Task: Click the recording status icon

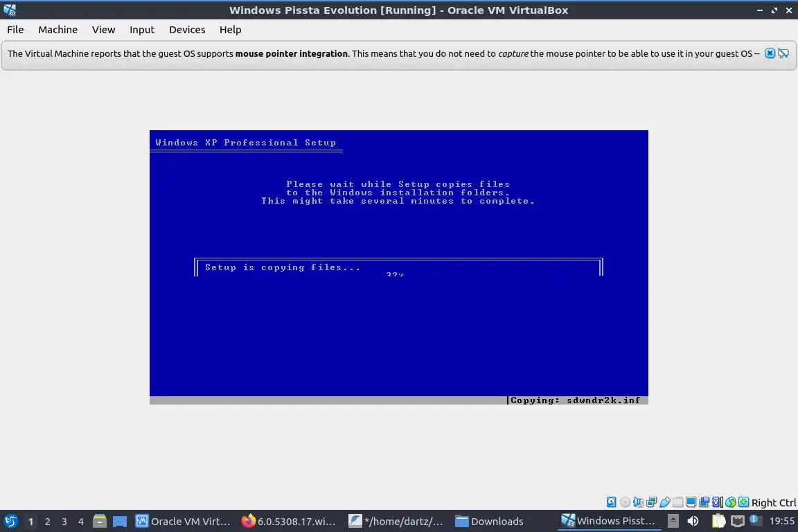Action: [x=704, y=502]
